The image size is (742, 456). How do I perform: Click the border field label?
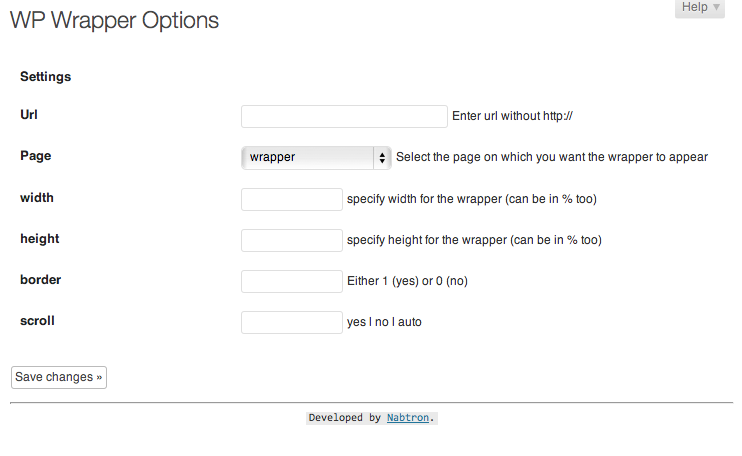[x=41, y=280]
